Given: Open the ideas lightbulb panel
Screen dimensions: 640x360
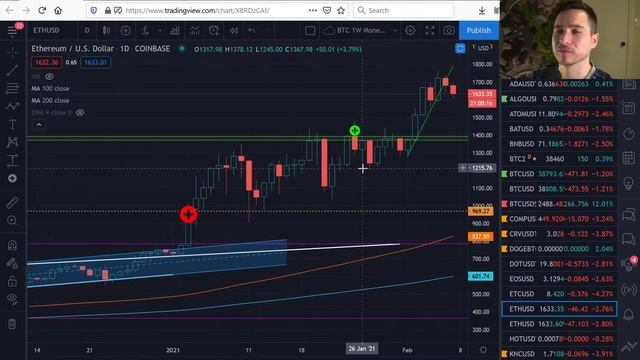Looking at the screenshot, I should pos(629,183).
